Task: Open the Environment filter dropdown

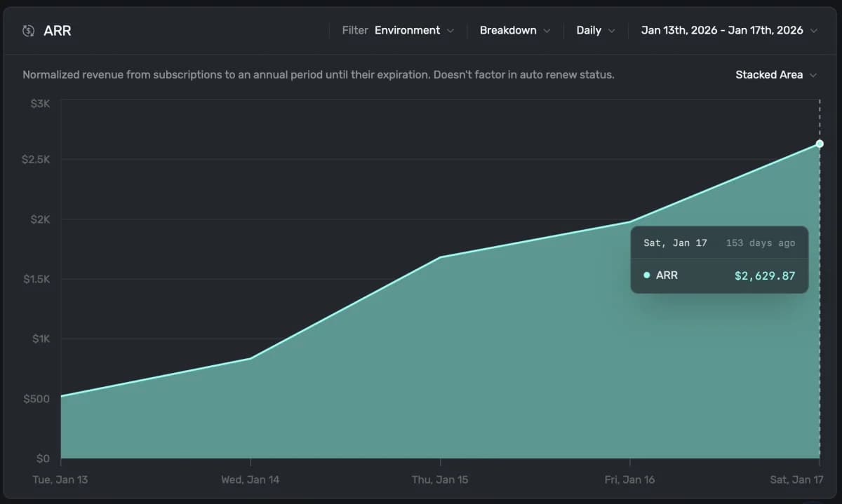Action: [x=414, y=31]
